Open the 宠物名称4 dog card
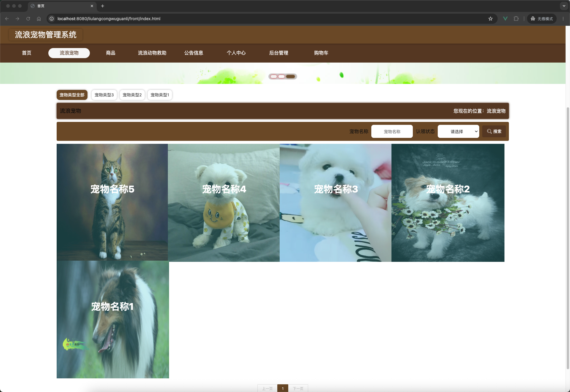The width and height of the screenshot is (570, 392). tap(224, 203)
